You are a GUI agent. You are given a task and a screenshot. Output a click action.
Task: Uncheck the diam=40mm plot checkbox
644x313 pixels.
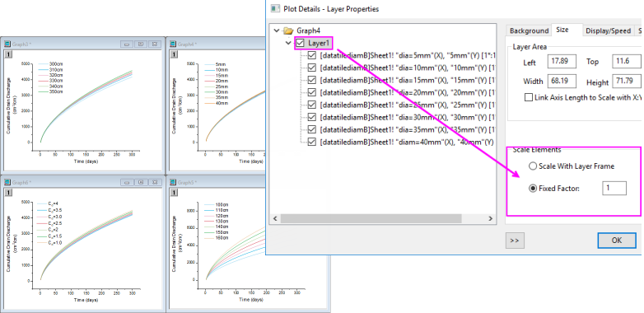312,142
